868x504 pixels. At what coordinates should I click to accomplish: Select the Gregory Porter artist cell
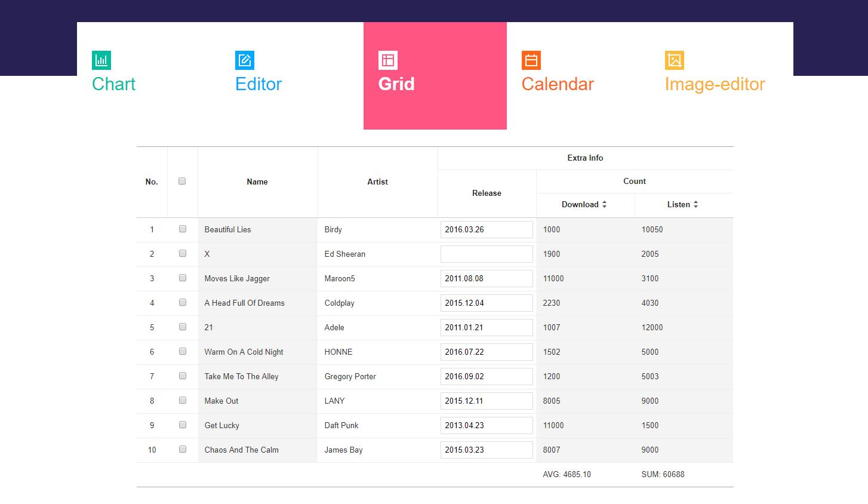(x=377, y=376)
